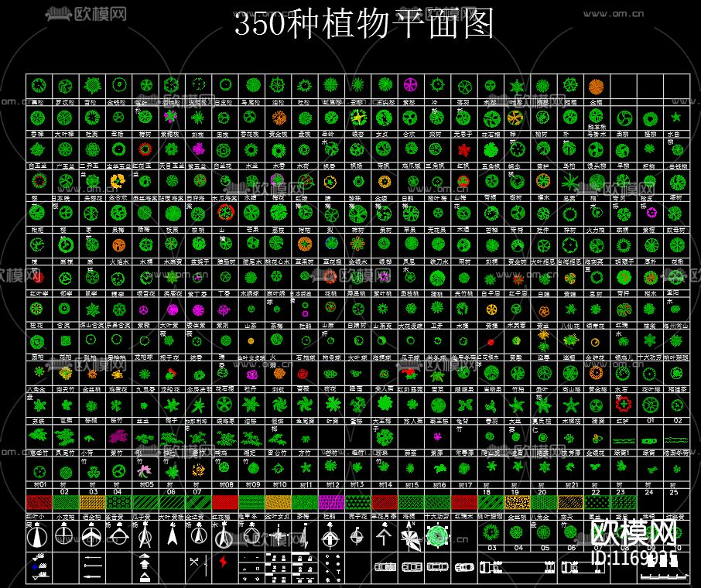Select the 罗汉松 plant symbol
Viewport: 701px width, 588px height.
click(65, 85)
